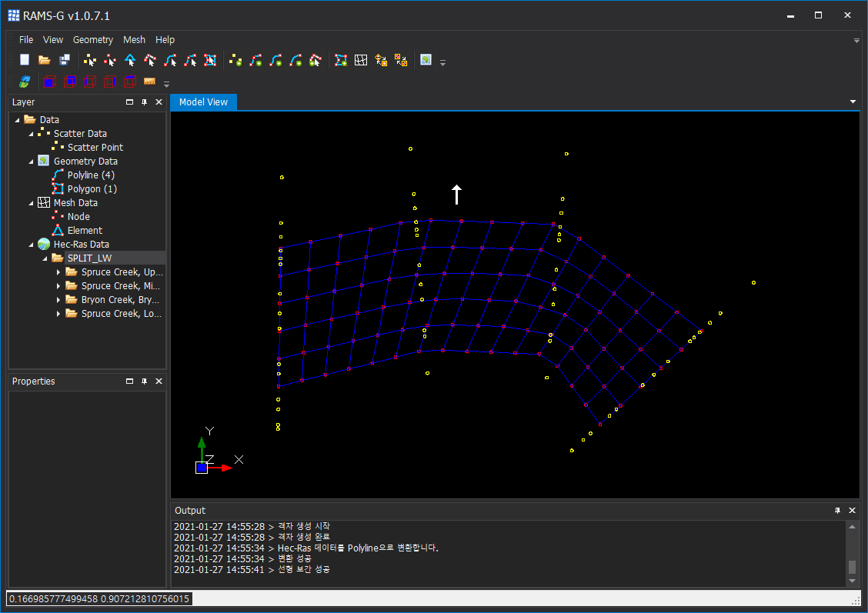Image resolution: width=868 pixels, height=613 pixels.
Task: Close the Layer panel
Action: point(159,102)
